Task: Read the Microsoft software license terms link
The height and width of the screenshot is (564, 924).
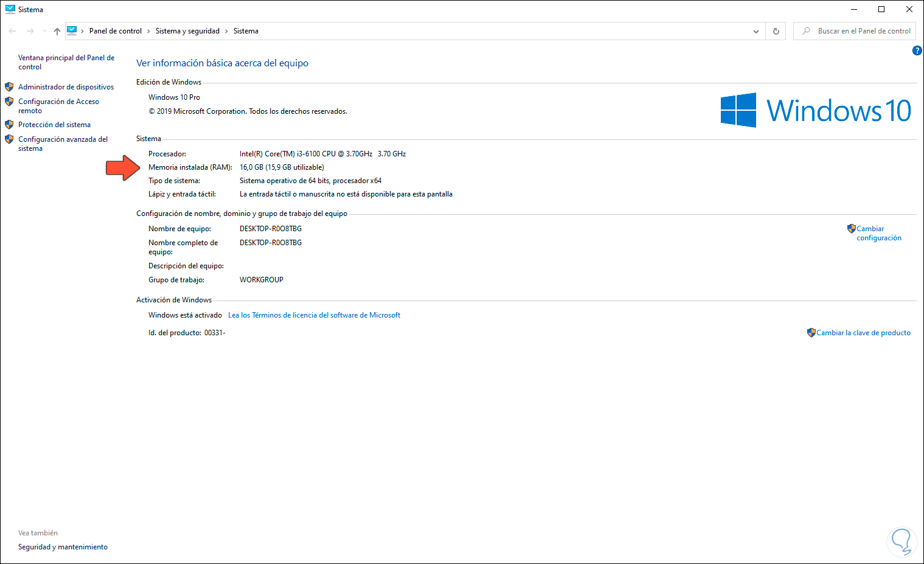Action: click(x=314, y=315)
